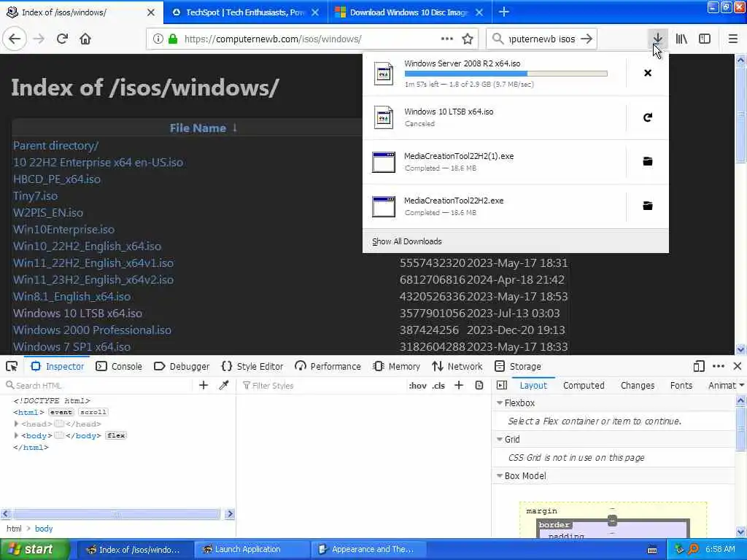Open the Firefox home page

click(x=85, y=39)
